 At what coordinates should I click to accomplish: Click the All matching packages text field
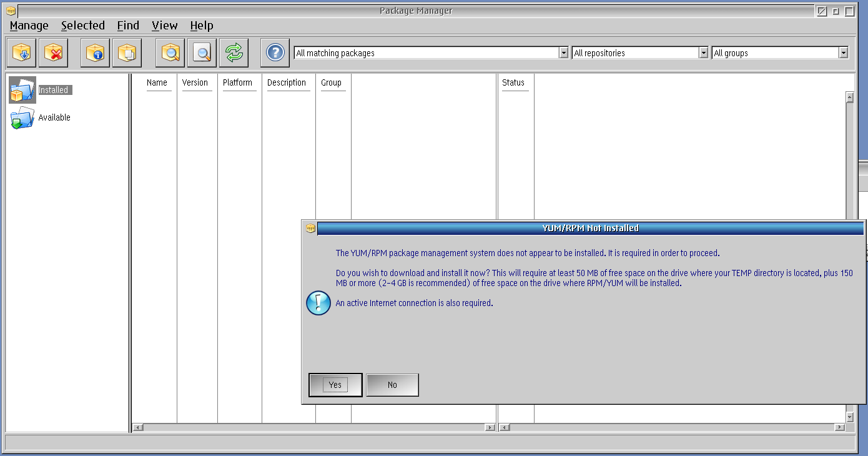click(427, 53)
